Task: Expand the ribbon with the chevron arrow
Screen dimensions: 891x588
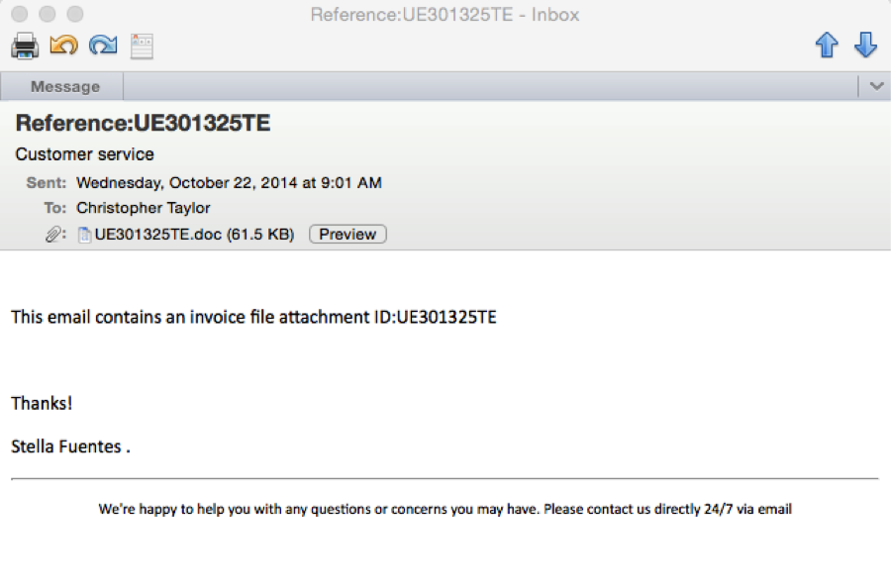Action: click(876, 87)
